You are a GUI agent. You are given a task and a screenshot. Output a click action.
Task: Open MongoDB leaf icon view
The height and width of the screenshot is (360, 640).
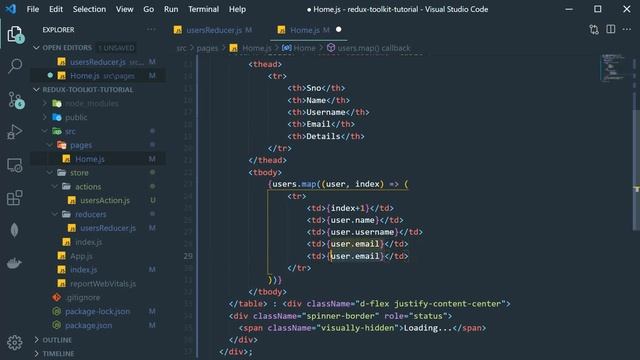[14, 231]
